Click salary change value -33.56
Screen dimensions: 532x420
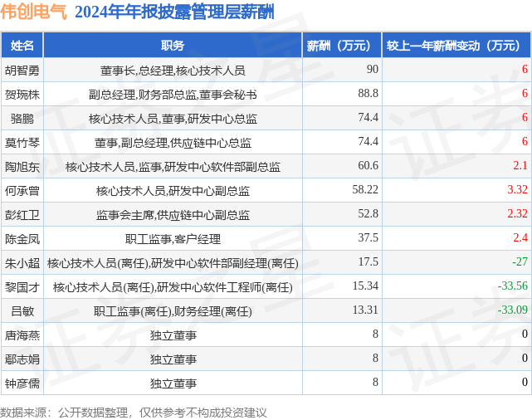[x=513, y=286]
